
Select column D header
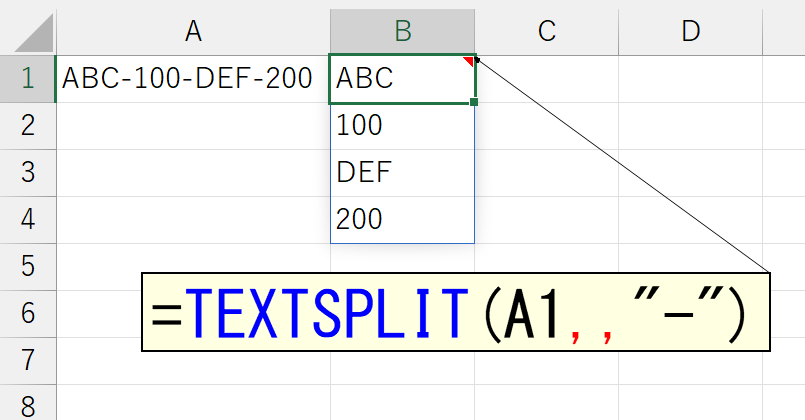point(691,31)
